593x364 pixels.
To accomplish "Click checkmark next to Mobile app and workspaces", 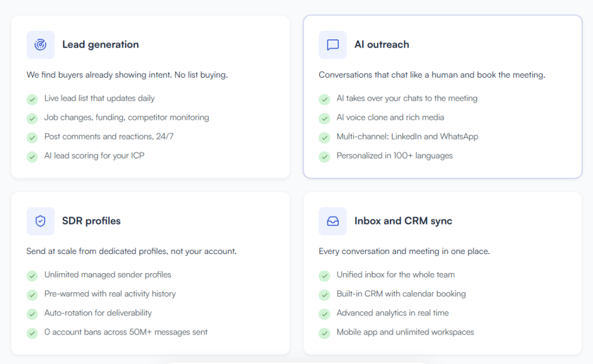I will tap(324, 333).
